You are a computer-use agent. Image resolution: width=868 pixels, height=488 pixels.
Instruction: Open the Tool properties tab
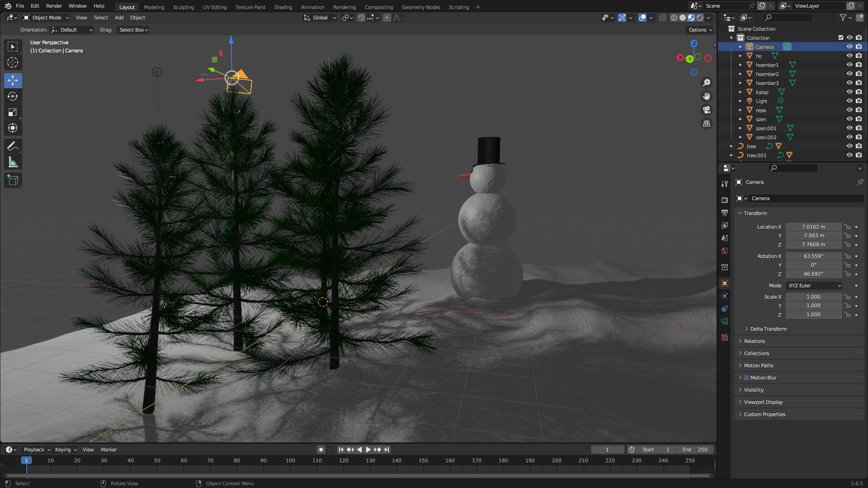click(x=725, y=184)
